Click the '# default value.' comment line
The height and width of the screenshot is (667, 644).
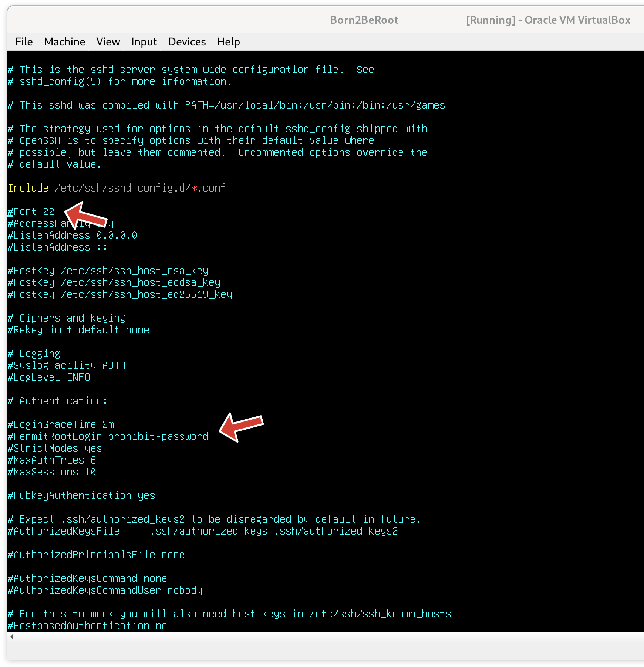point(54,164)
